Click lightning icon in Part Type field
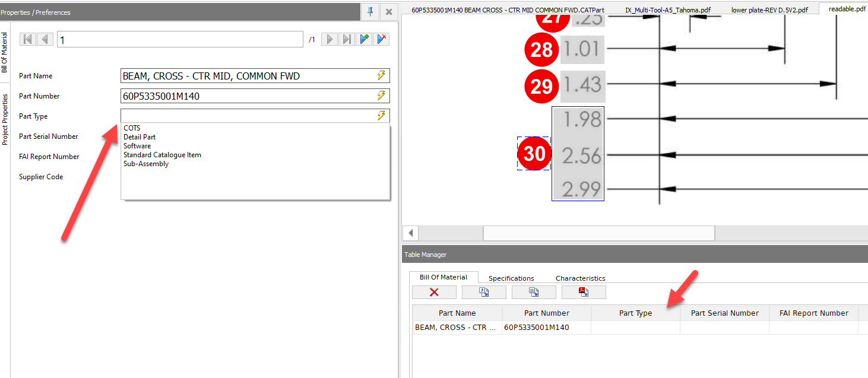This screenshot has width=868, height=378. tap(381, 116)
